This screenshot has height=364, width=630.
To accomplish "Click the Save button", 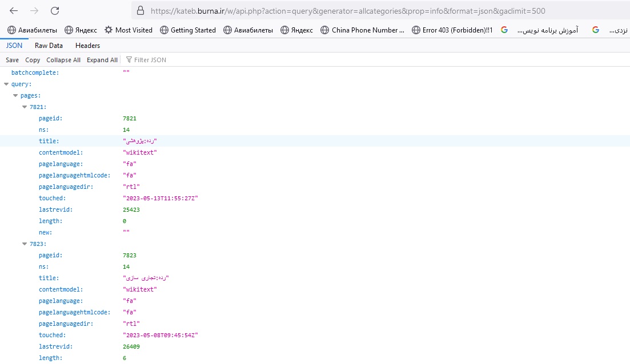I will point(12,60).
